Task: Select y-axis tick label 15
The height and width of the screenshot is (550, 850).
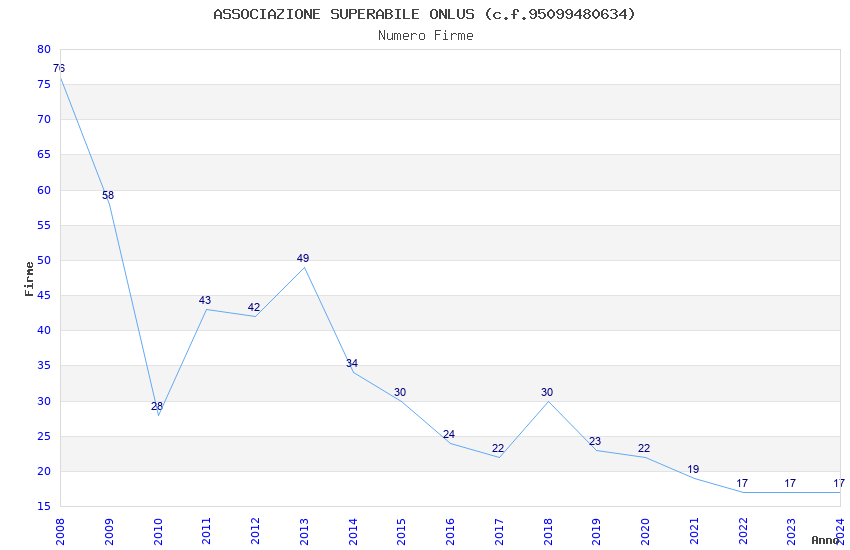Action: [x=44, y=507]
